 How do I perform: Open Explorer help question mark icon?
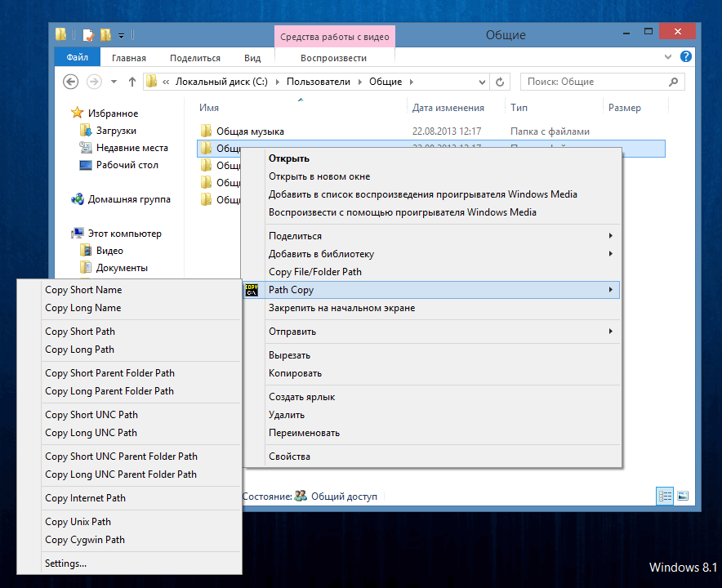(x=686, y=57)
